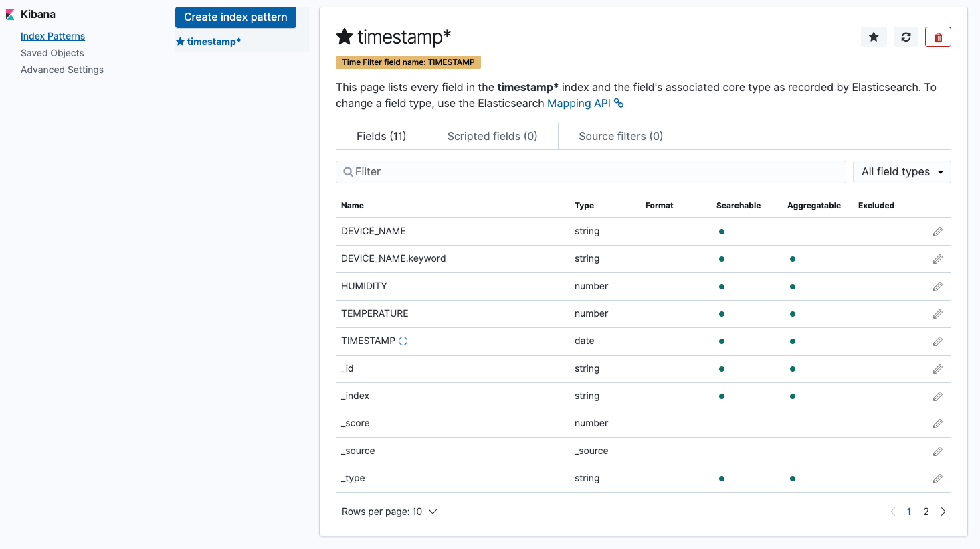Click the Kibana title text
The height and width of the screenshot is (549, 980).
38,15
